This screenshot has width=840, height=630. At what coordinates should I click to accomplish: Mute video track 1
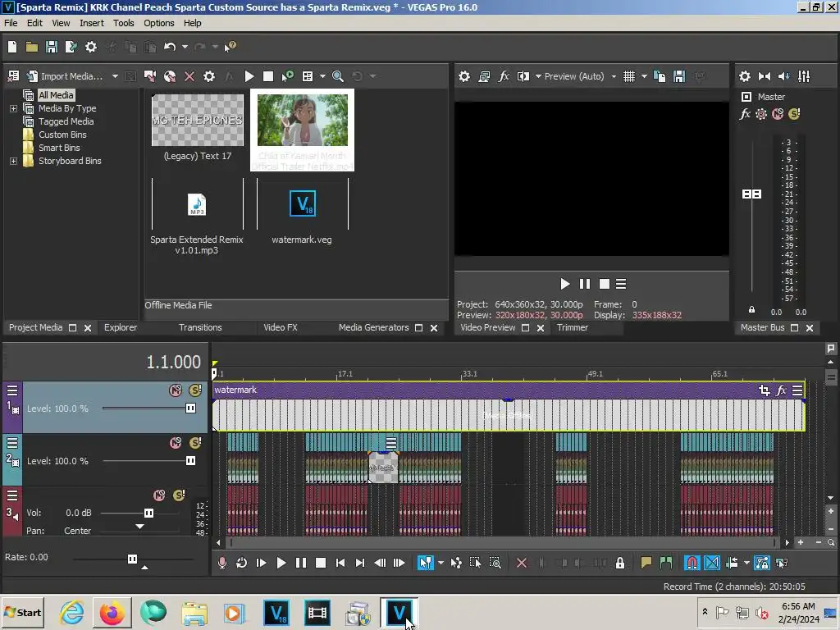tap(176, 390)
